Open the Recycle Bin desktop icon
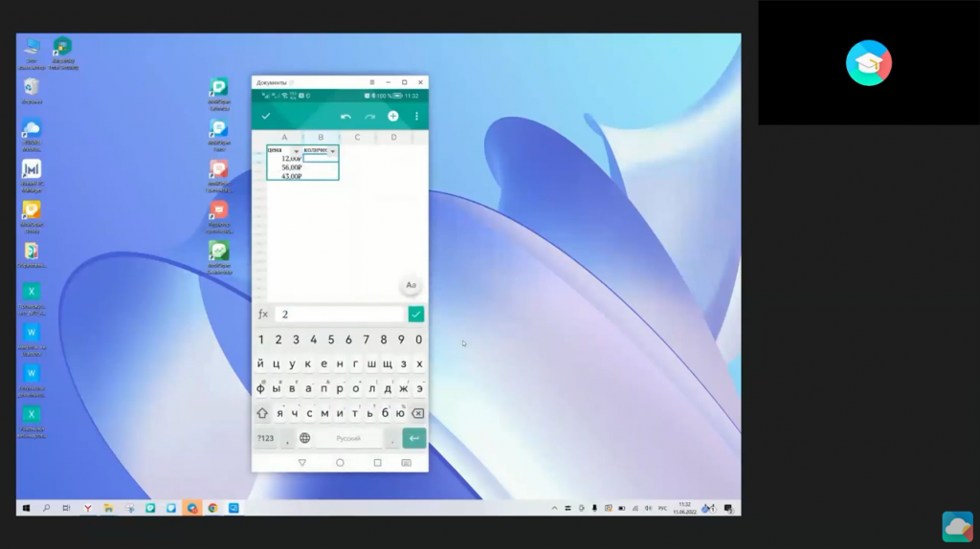 tap(32, 91)
